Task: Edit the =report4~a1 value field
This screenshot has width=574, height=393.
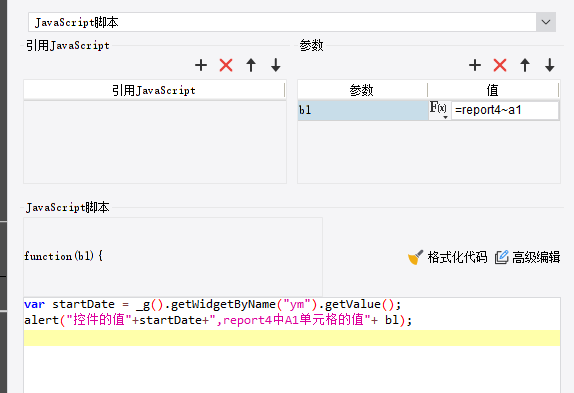Action: click(505, 110)
